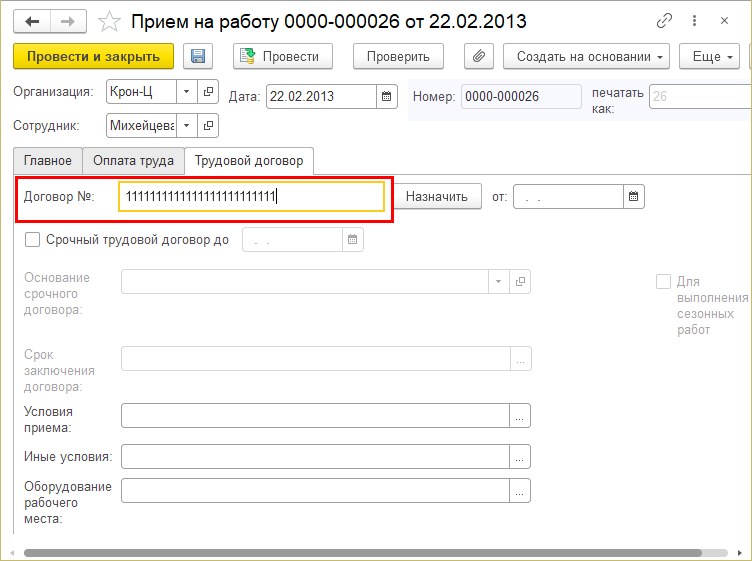Click the contract 'от' date field
Screen dimensions: 752x561
click(568, 197)
